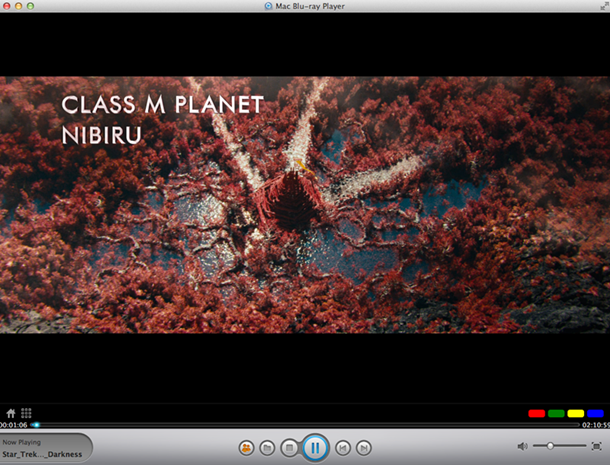Click the Home icon
This screenshot has height=465, width=610.
pos(11,413)
